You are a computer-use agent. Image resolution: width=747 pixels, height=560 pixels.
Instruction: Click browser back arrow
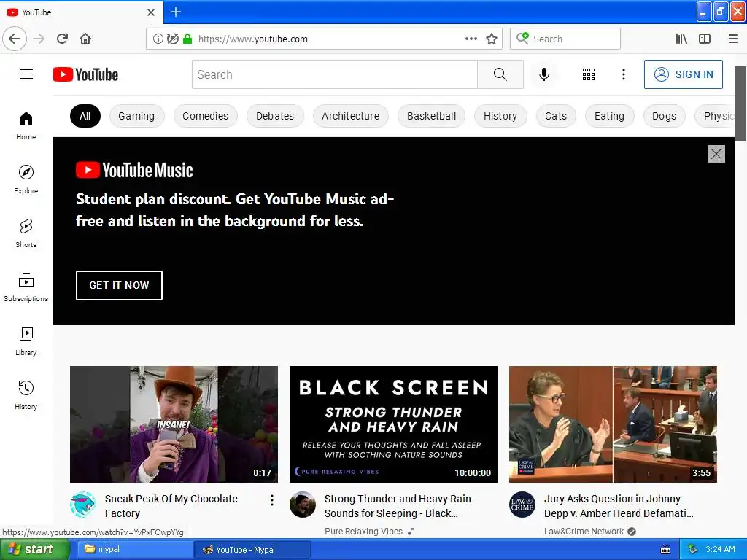tap(15, 39)
